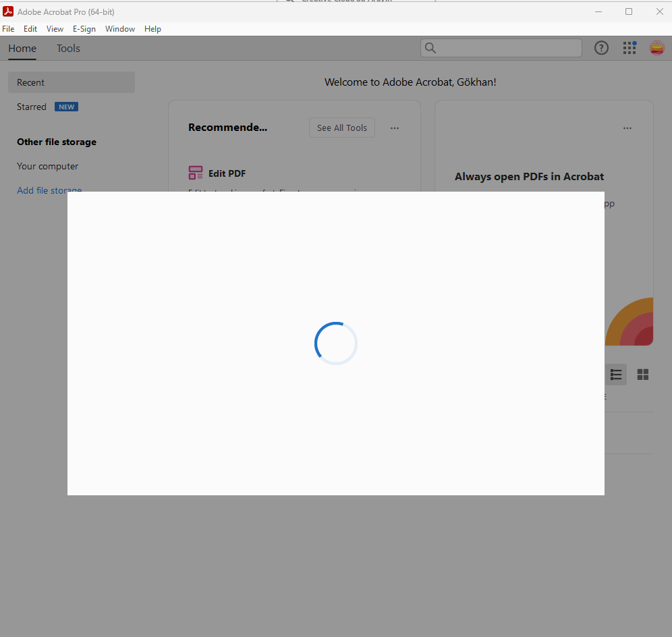Switch to the Tools tab
This screenshot has height=637, width=672.
pyautogui.click(x=68, y=49)
